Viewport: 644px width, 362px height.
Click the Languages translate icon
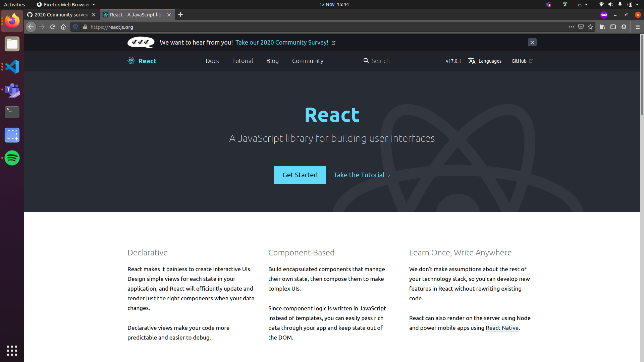[472, 61]
